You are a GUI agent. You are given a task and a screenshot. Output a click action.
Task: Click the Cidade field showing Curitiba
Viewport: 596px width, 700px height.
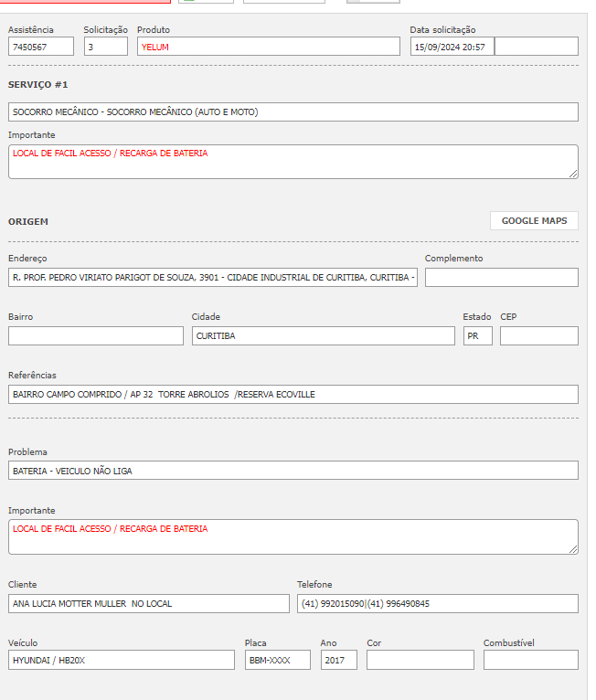click(323, 336)
